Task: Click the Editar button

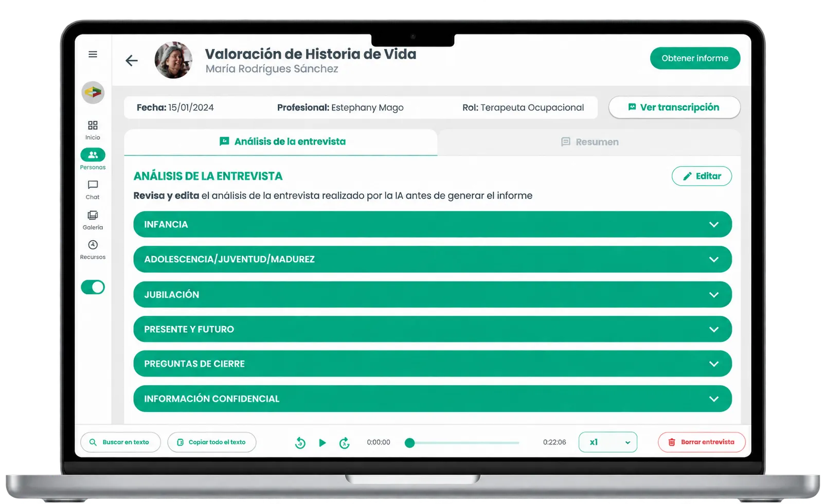Action: pyautogui.click(x=702, y=176)
